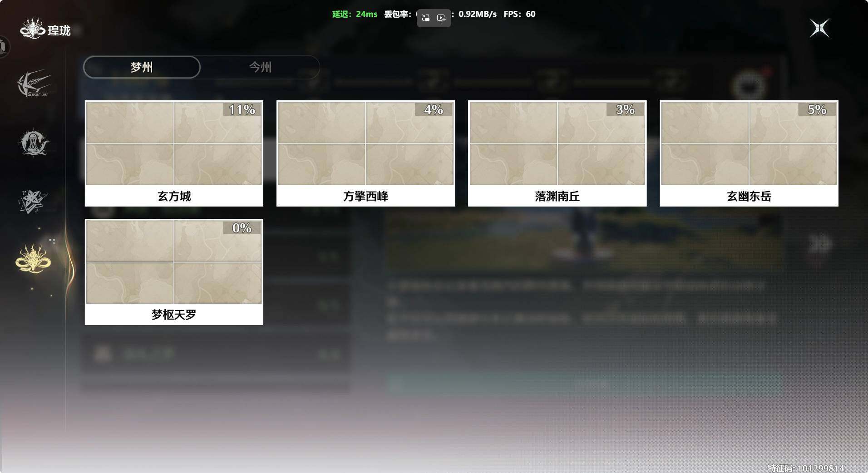Select the dragon crest sidebar icon
868x473 pixels.
pos(33,143)
